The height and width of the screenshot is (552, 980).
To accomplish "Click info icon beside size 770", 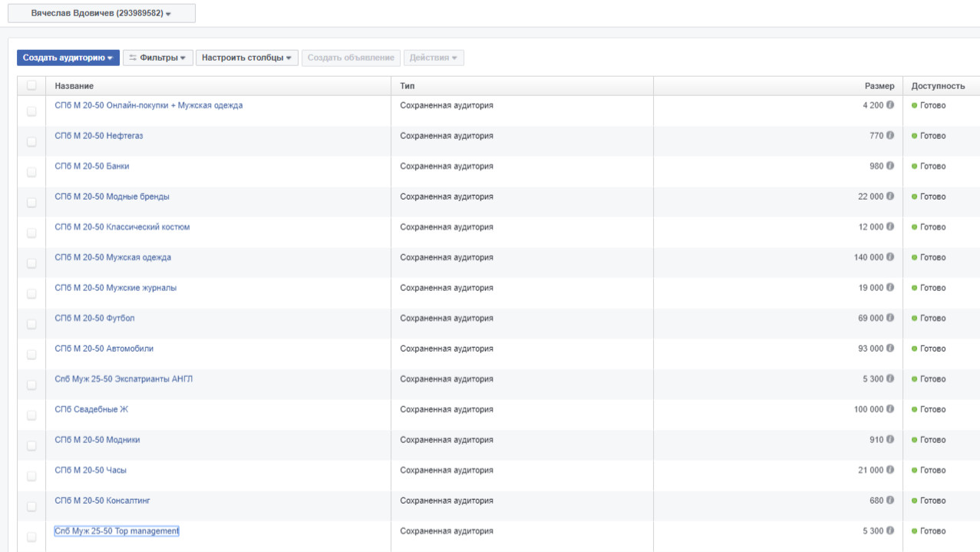I will (x=890, y=136).
